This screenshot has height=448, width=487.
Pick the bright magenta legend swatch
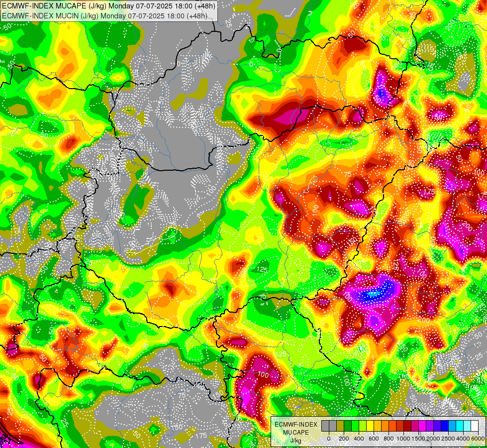(422, 426)
